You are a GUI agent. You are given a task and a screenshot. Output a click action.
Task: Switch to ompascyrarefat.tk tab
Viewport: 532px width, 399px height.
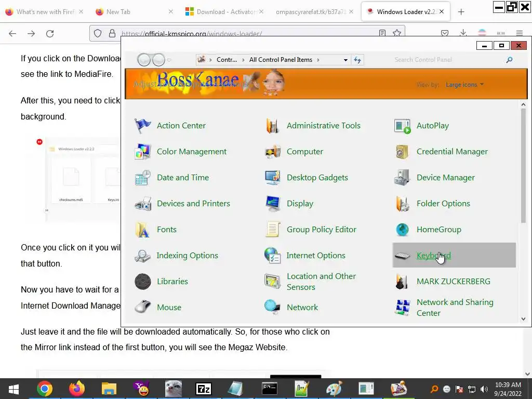314,12
